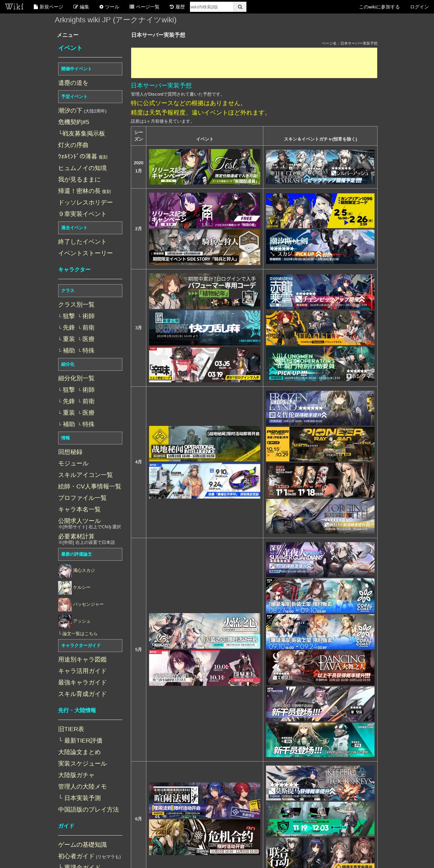Click the 快刀乱麻 EP05 banner
Image resolution: width=434 pixels, height=868 pixels.
pos(204,328)
